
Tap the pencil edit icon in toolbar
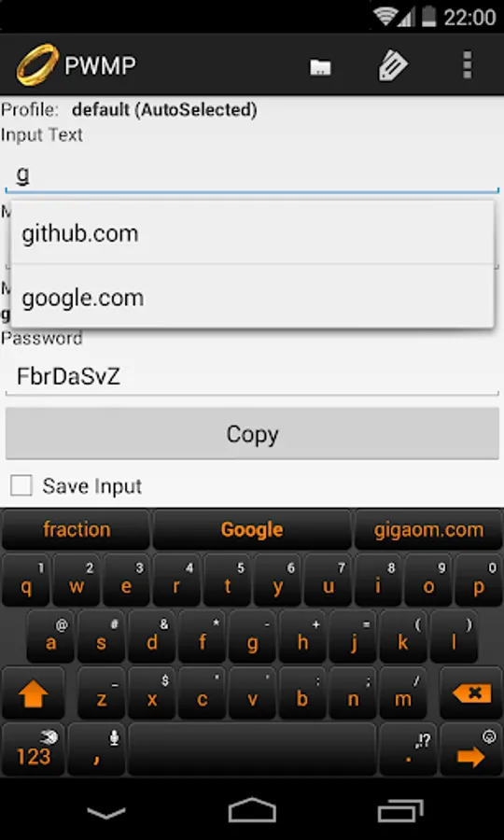click(393, 65)
